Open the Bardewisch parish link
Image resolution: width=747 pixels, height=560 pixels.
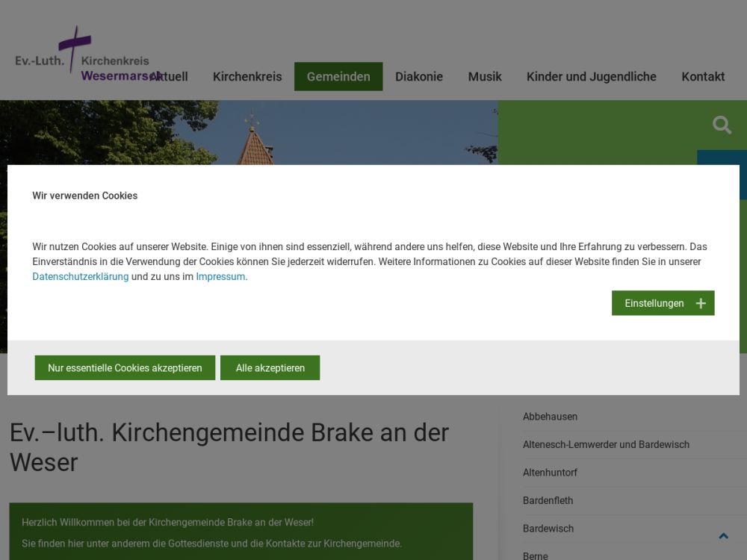tap(548, 529)
